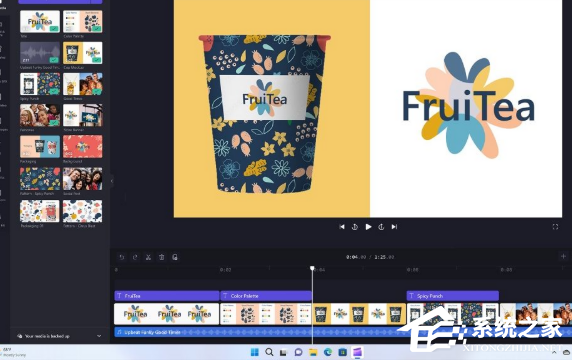This screenshot has width=572, height=361.
Task: Click the undo icon in timeline toolbar
Action: 122,257
